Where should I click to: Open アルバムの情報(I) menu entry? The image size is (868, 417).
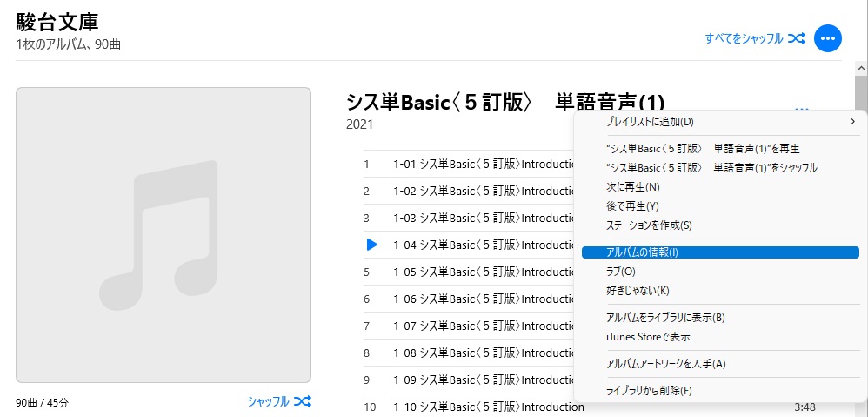pos(721,252)
